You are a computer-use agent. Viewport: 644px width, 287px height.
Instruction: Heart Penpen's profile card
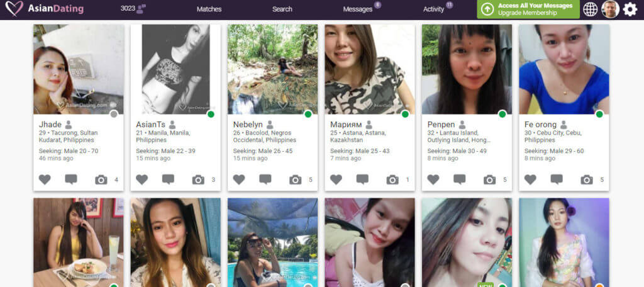click(x=433, y=179)
